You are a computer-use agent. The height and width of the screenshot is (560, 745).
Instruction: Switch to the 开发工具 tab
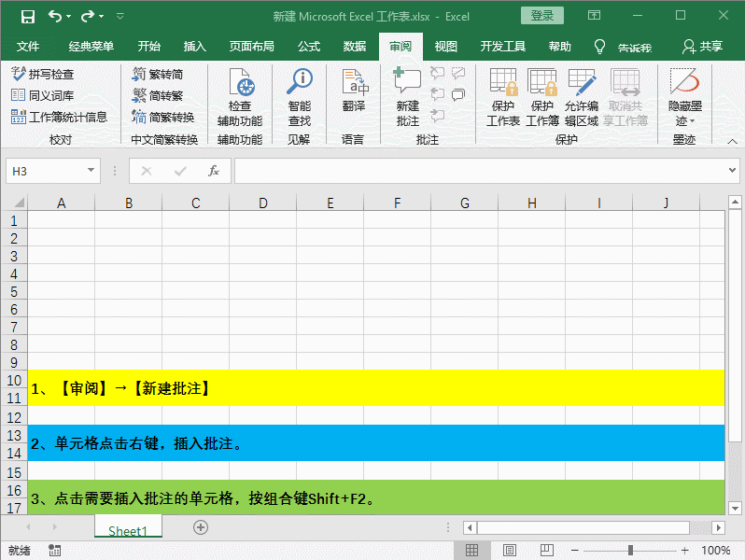[x=502, y=47]
